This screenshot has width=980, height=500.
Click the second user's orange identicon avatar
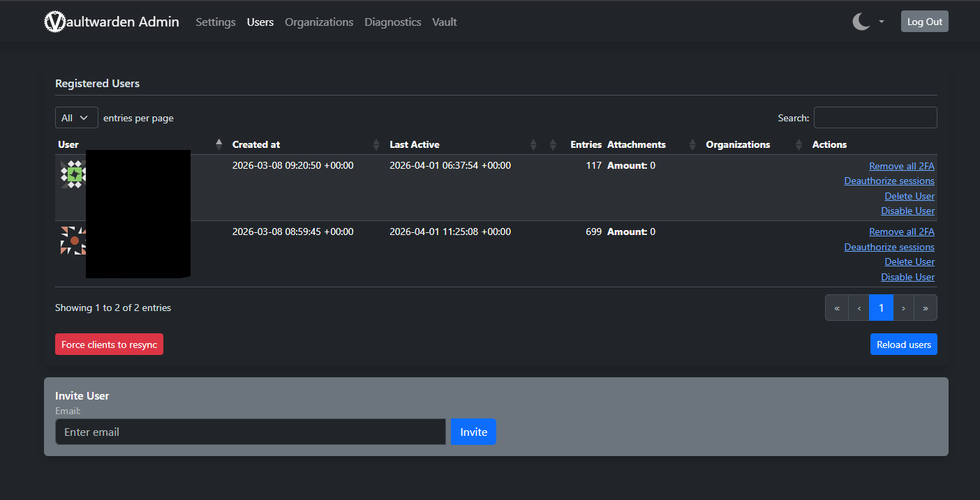73,241
